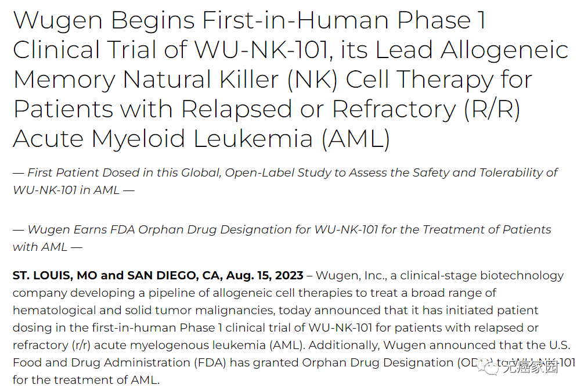The width and height of the screenshot is (577, 392).
Task: Click 'acute myelogenous leukemia (AML)' in body
Action: pyautogui.click(x=200, y=346)
